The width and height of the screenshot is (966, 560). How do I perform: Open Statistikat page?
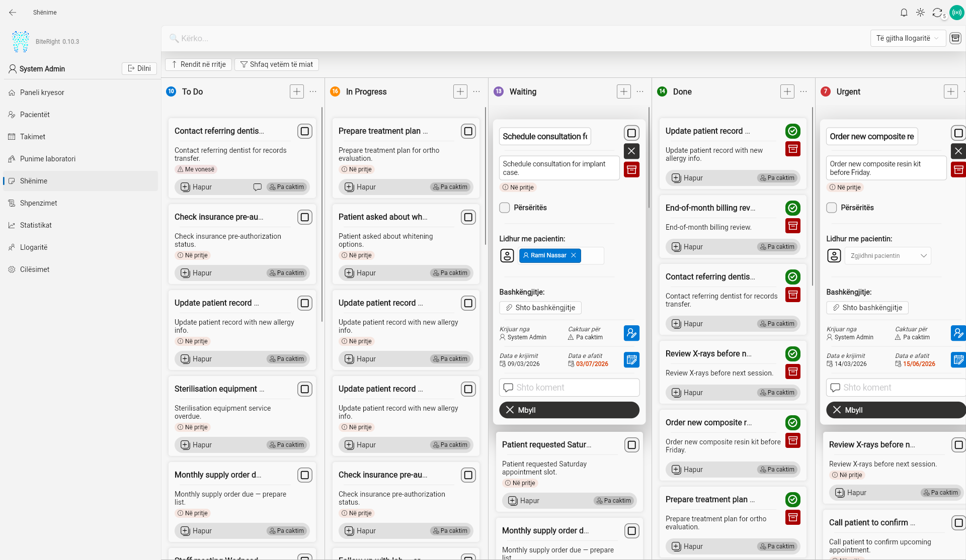coord(80,225)
